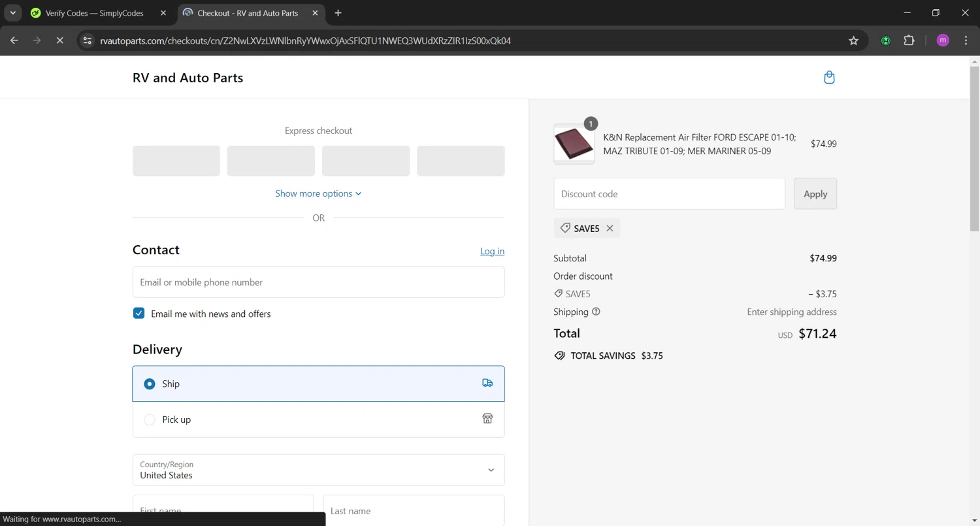
Task: Open the tab search dropdown arrow
Action: [x=12, y=13]
